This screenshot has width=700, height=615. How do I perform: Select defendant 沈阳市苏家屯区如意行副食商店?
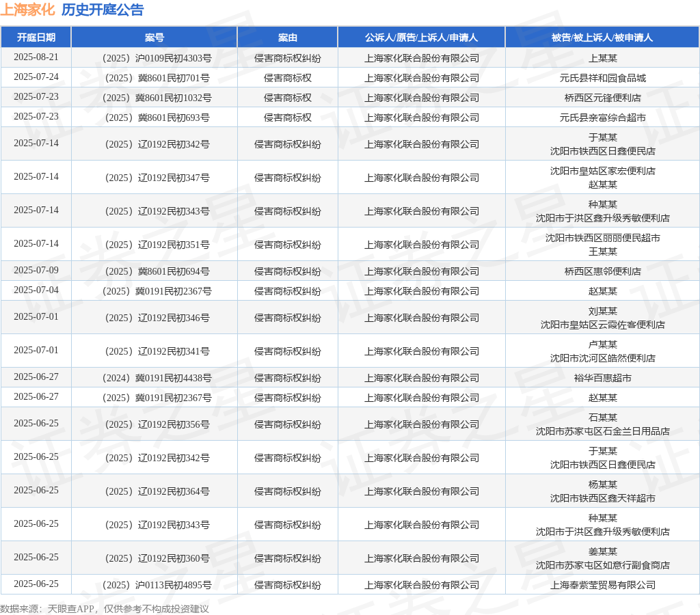click(x=603, y=566)
